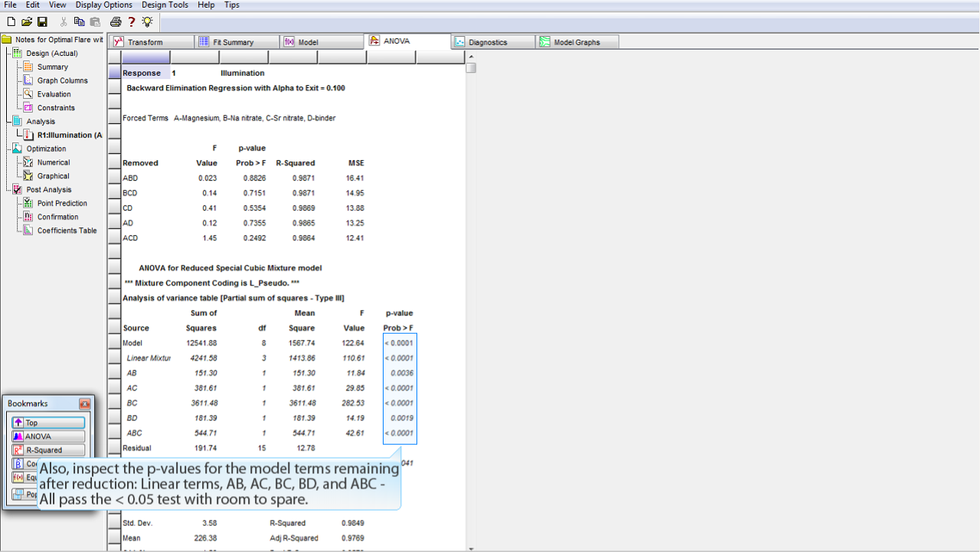
Task: Click the light bulb tips icon
Action: (x=147, y=21)
